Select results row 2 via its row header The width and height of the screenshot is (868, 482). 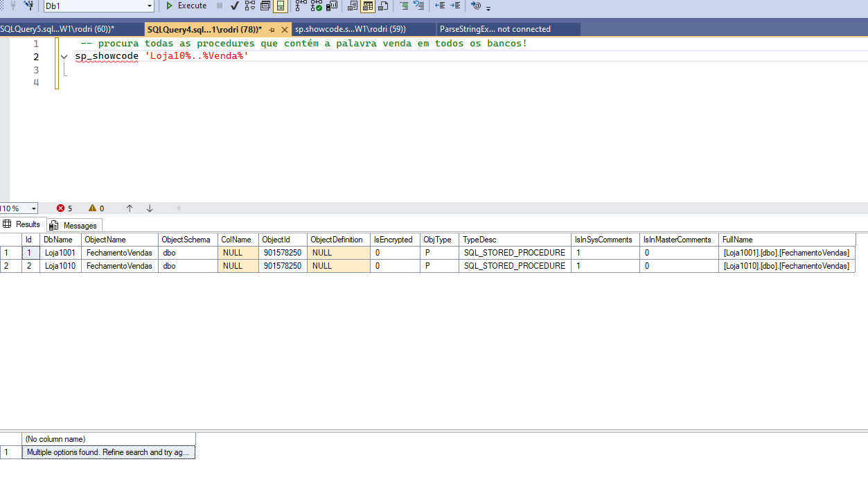[11, 266]
